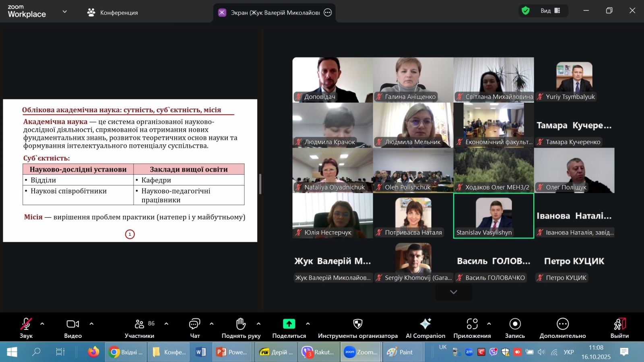The image size is (644, 362).
Task: Open the Chat panel icon
Action: [x=194, y=324]
